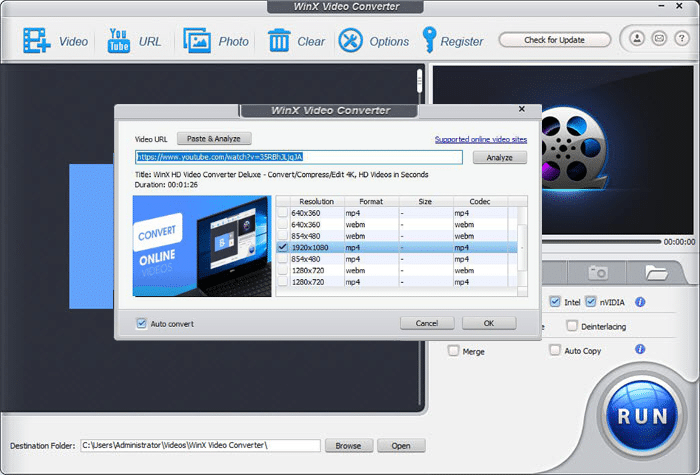The height and width of the screenshot is (475, 700).
Task: Open the Supported online video sites link
Action: (x=481, y=139)
